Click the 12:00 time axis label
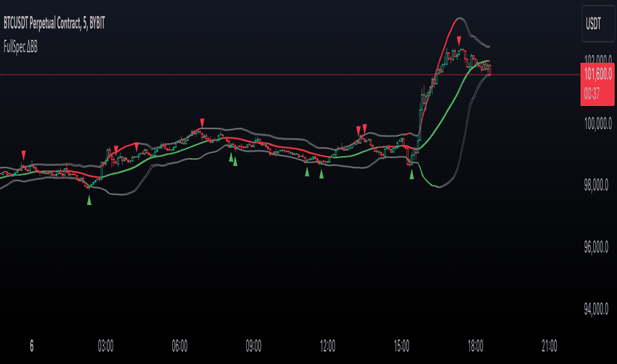This screenshot has width=617, height=364. [x=328, y=346]
